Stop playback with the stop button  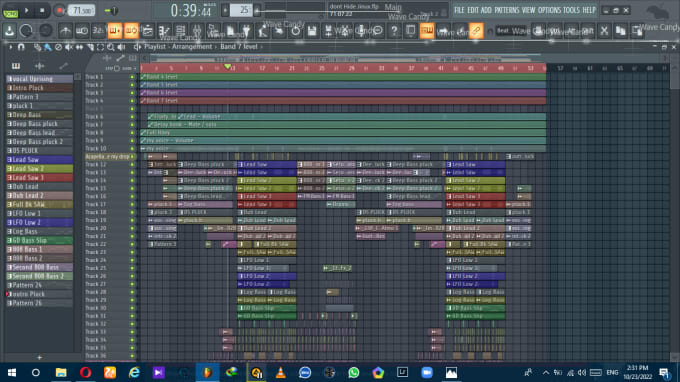[42, 10]
